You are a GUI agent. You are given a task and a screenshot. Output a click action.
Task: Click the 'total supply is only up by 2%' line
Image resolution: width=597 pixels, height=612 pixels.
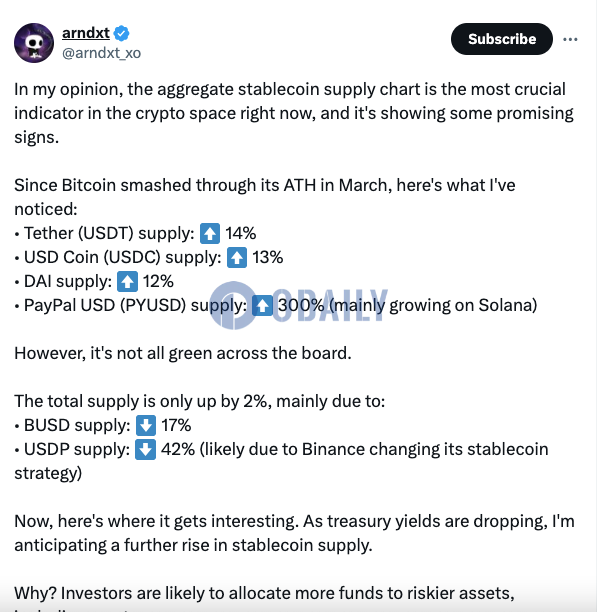[x=199, y=401]
